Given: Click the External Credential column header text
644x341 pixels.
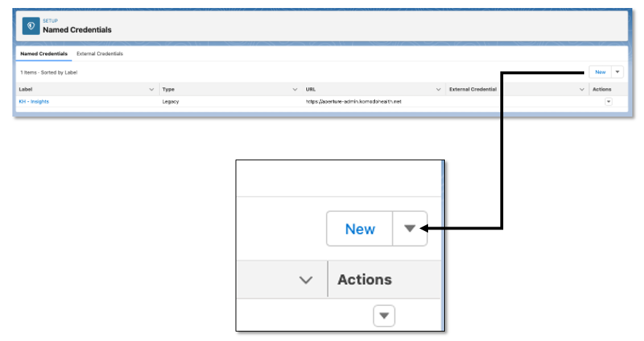Looking at the screenshot, I should coord(473,90).
